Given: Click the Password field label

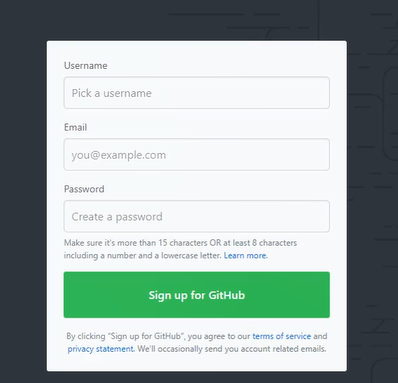Looking at the screenshot, I should coord(84,189).
